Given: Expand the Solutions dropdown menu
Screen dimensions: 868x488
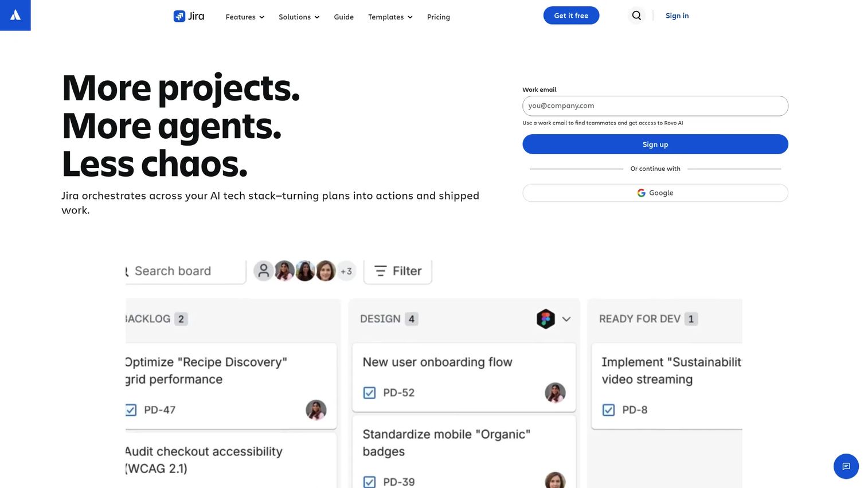Looking at the screenshot, I should (299, 17).
